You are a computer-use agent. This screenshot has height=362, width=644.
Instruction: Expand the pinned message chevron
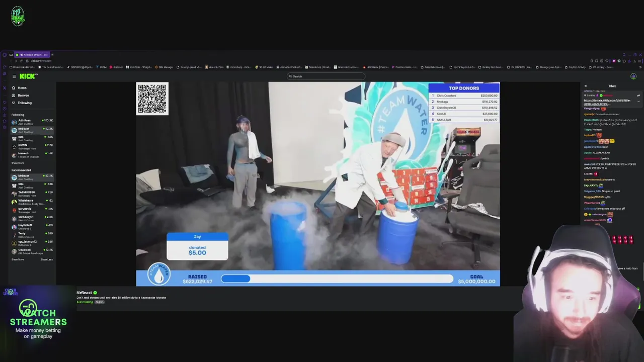pyautogui.click(x=638, y=102)
